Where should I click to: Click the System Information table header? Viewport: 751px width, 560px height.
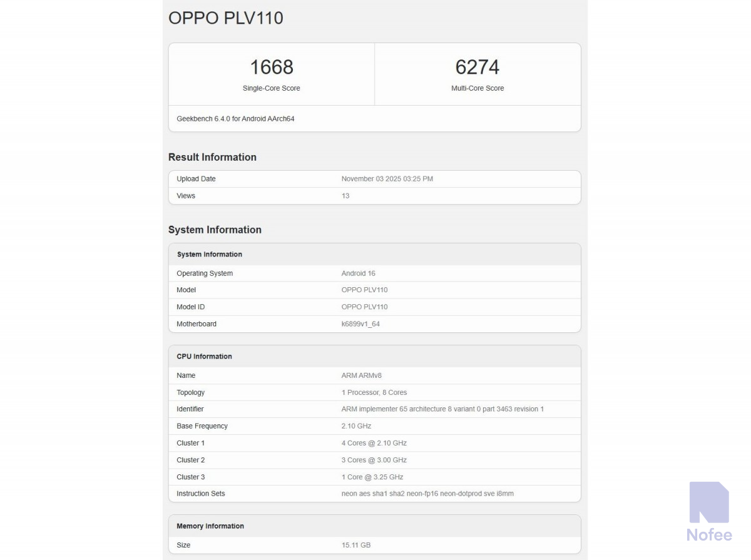(x=210, y=255)
